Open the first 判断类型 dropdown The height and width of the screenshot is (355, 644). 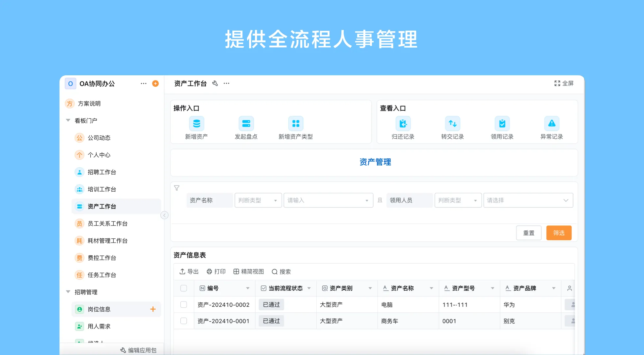pyautogui.click(x=258, y=200)
